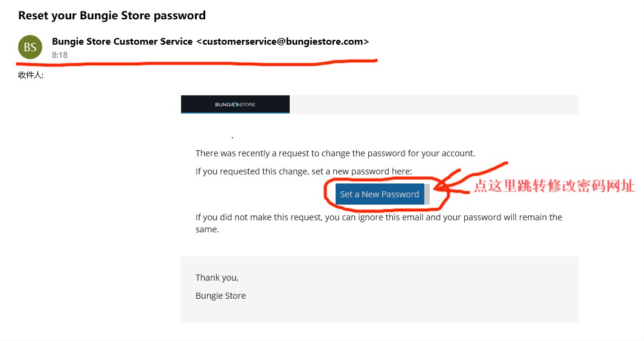This screenshot has width=644, height=341.
Task: Click the word 'same.' ending the paragraph
Action: pos(207,230)
